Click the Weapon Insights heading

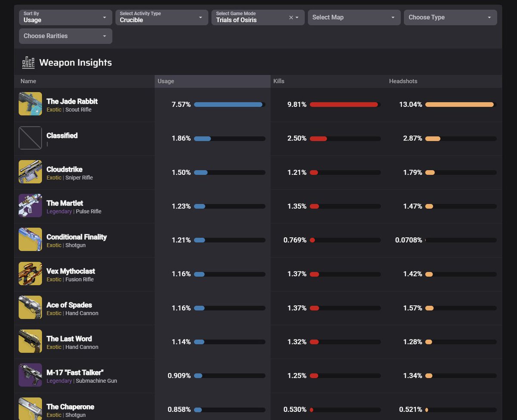[75, 62]
